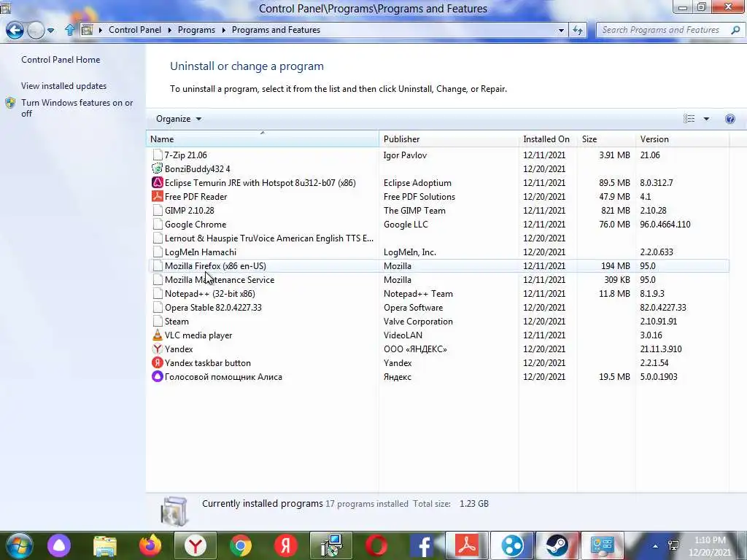
Task: Click Control Panel in the breadcrumb
Action: click(x=135, y=29)
